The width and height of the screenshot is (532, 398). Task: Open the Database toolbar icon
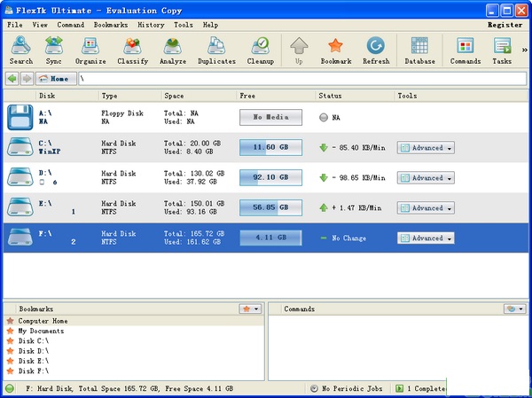(419, 51)
